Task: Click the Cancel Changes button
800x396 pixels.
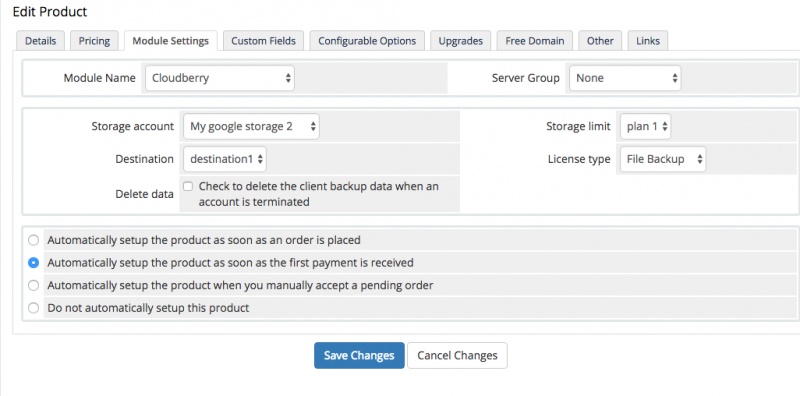Action: (457, 355)
